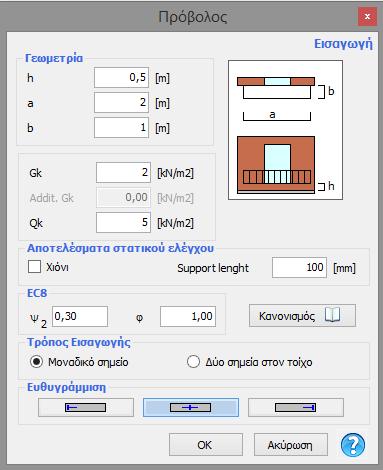This screenshot has height=470, width=383.
Task: Cancel with the Ακύρωση button
Action: [291, 445]
